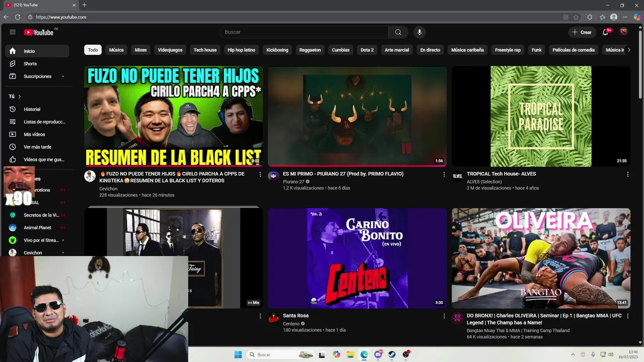
Task: Select the Freestyle rap chip
Action: [x=508, y=50]
